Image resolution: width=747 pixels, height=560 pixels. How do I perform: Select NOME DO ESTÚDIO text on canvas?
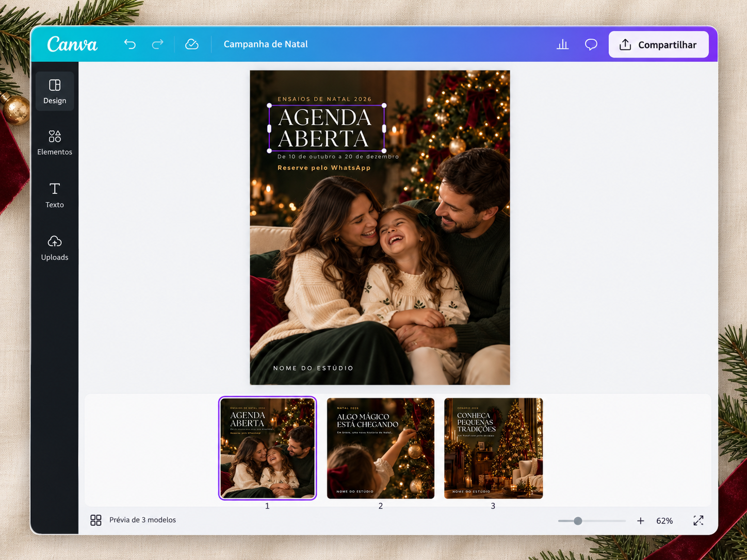click(313, 368)
